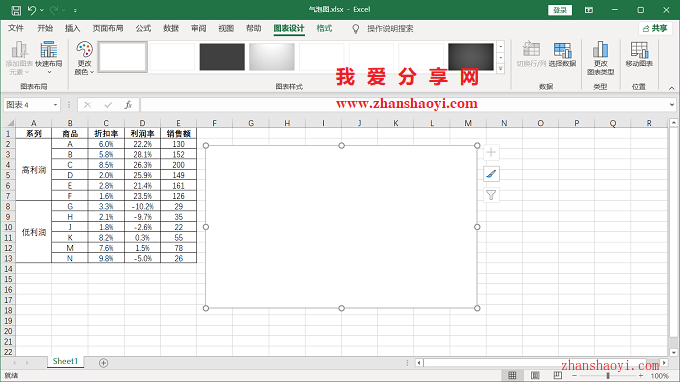680x382 pixels.
Task: Click the Save icon in title bar
Action: [x=16, y=10]
